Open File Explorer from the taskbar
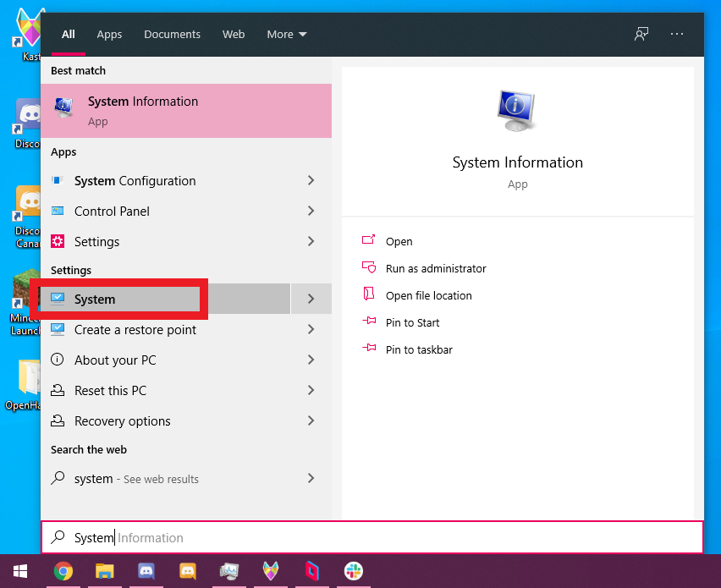The width and height of the screenshot is (721, 588). tap(104, 572)
